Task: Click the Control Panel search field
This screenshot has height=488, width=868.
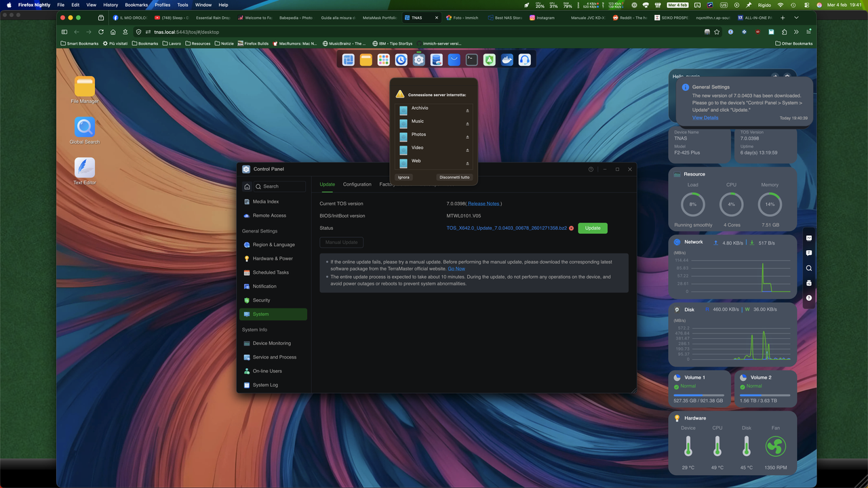Action: coord(280,186)
